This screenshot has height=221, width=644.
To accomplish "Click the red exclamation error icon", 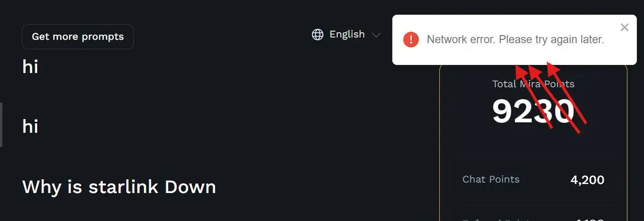I will point(411,40).
